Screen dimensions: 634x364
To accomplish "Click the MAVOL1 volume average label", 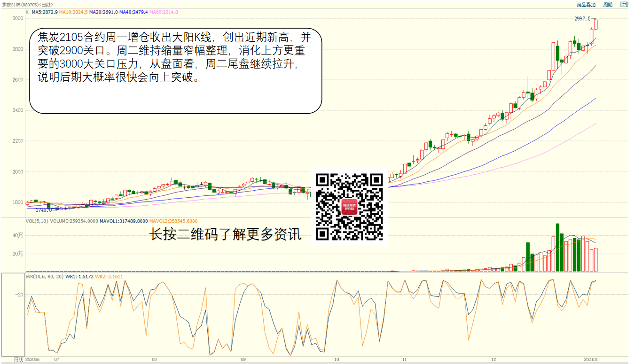I will (124, 221).
